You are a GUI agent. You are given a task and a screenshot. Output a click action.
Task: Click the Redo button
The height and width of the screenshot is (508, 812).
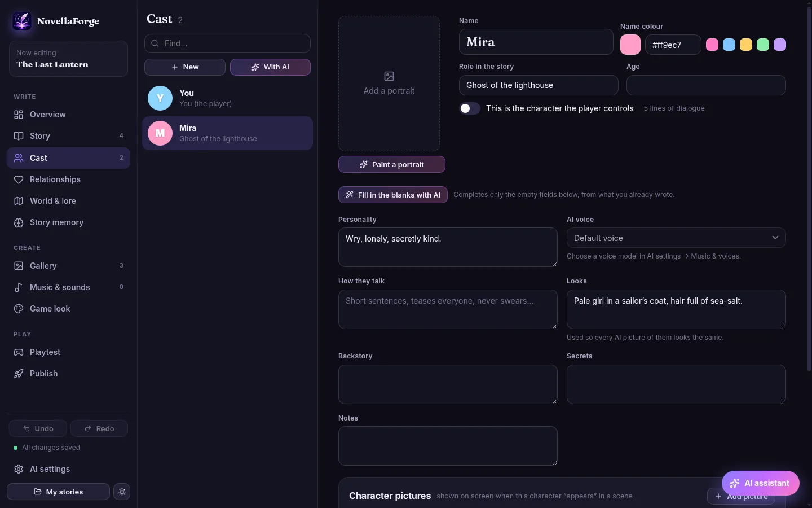(99, 428)
